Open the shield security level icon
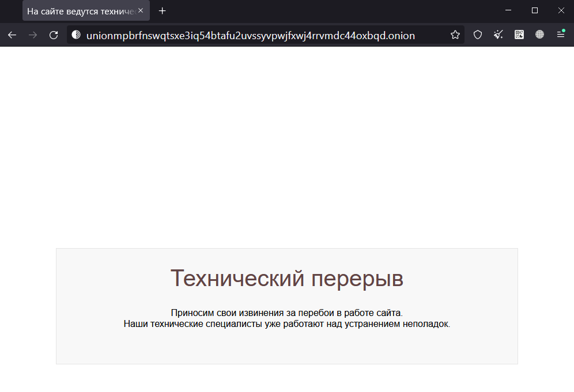Viewport: 574px width, 392px height. pyautogui.click(x=478, y=35)
